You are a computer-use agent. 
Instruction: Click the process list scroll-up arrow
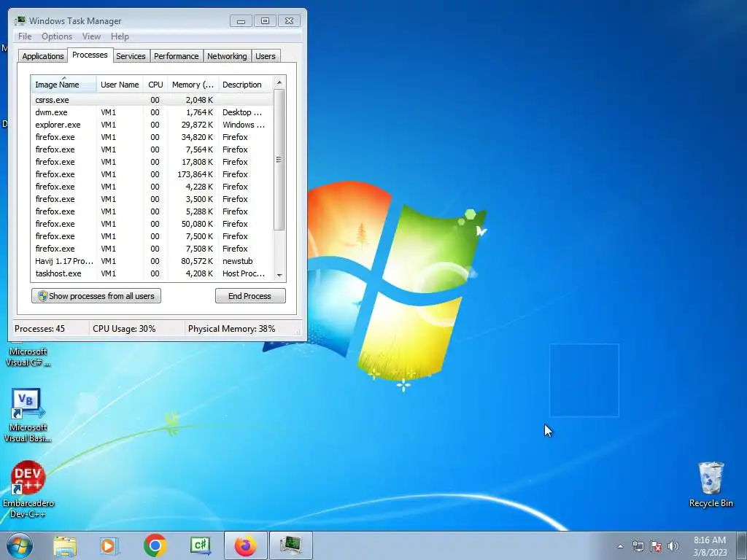279,82
